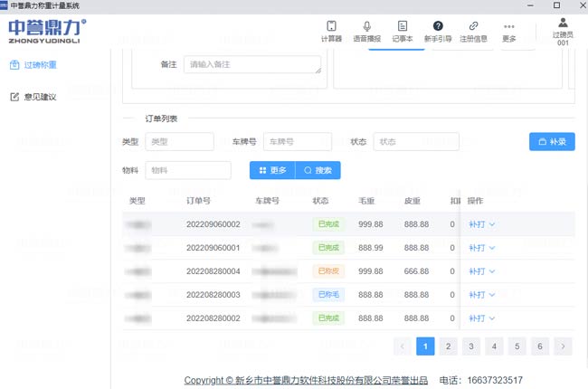588x389 pixels.
Task: Open the 状态 filter dropdown
Action: point(416,142)
